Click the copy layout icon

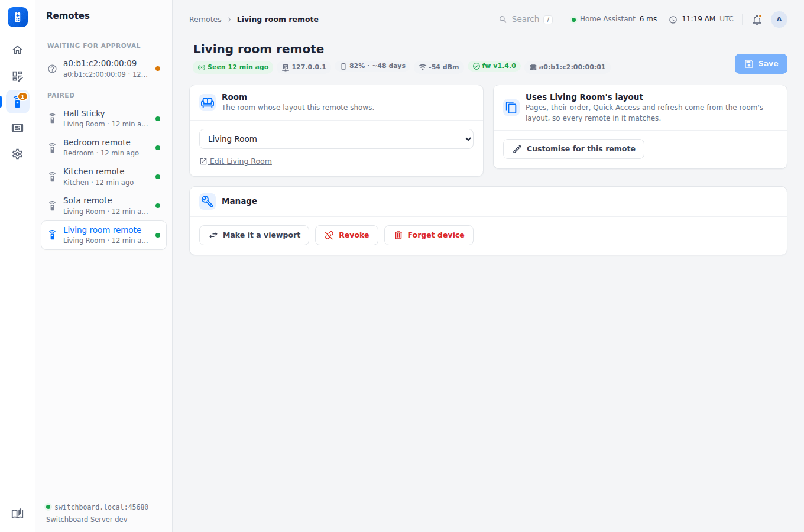511,108
